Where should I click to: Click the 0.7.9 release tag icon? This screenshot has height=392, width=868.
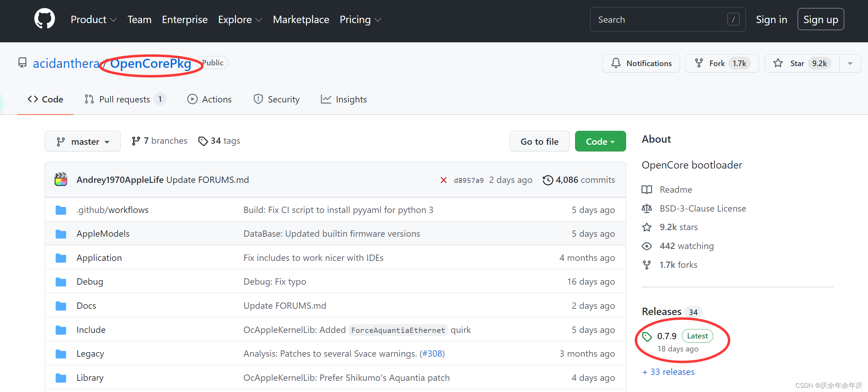[x=647, y=336]
